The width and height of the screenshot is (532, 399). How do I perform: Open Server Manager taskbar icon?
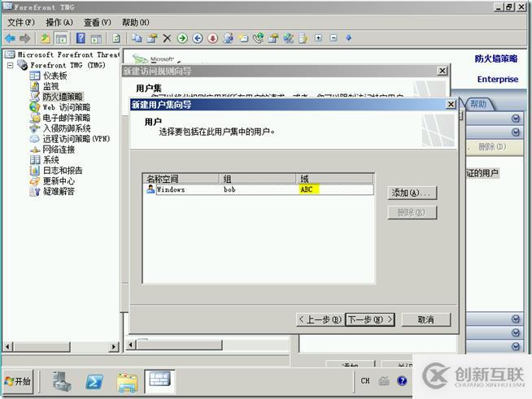pos(62,381)
